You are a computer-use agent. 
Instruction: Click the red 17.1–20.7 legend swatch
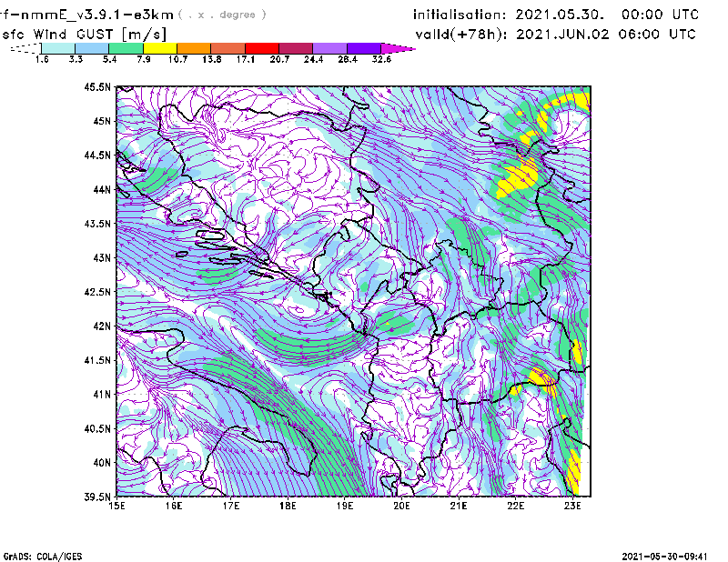click(x=262, y=48)
